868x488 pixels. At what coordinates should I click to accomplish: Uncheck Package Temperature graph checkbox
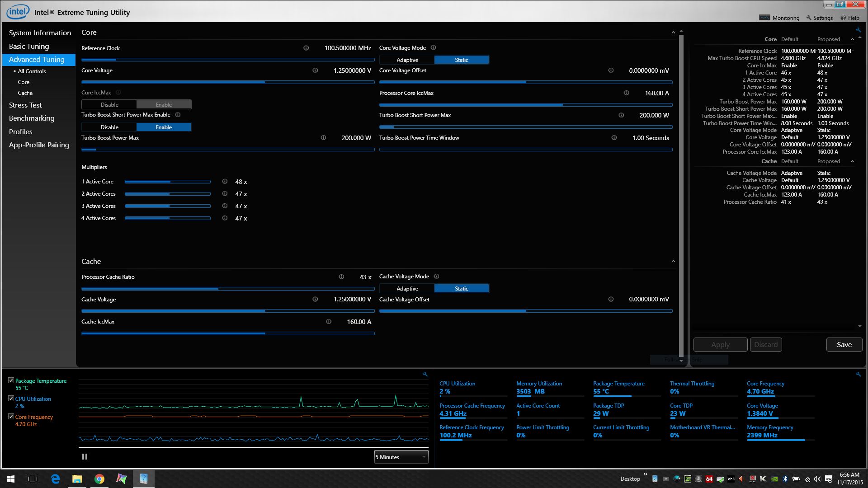[x=11, y=380]
